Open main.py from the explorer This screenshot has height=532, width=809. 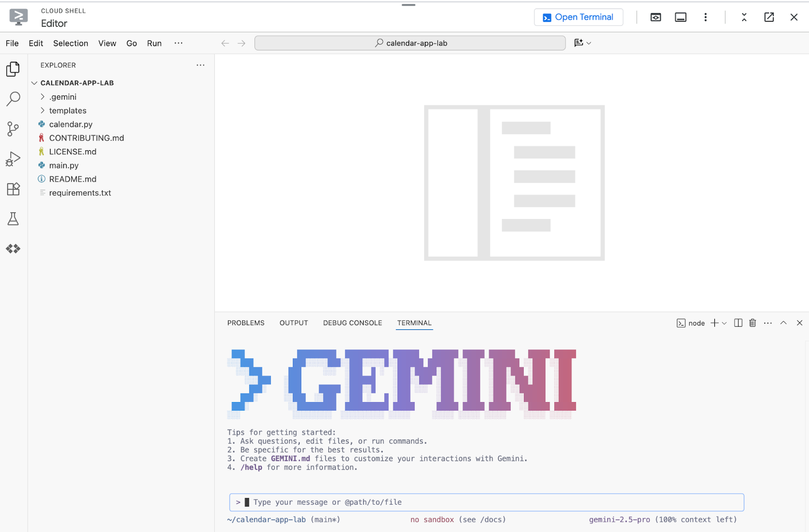(64, 165)
